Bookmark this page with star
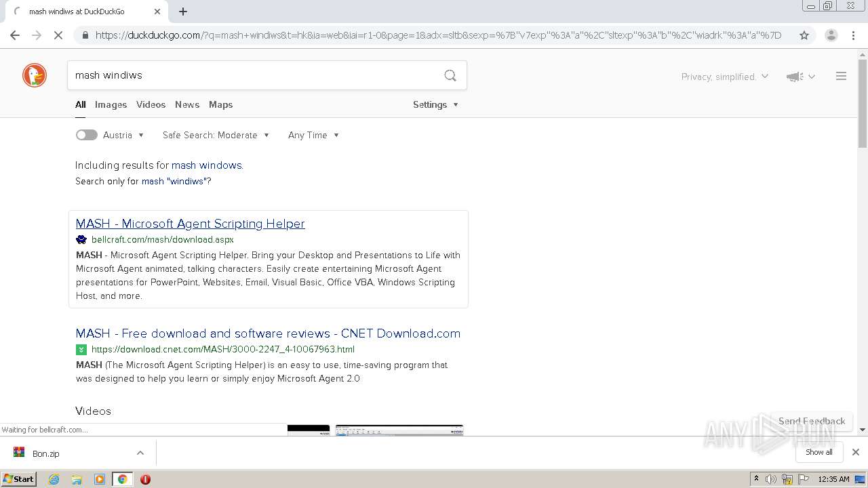Screen dimensions: 868x488 804,35
